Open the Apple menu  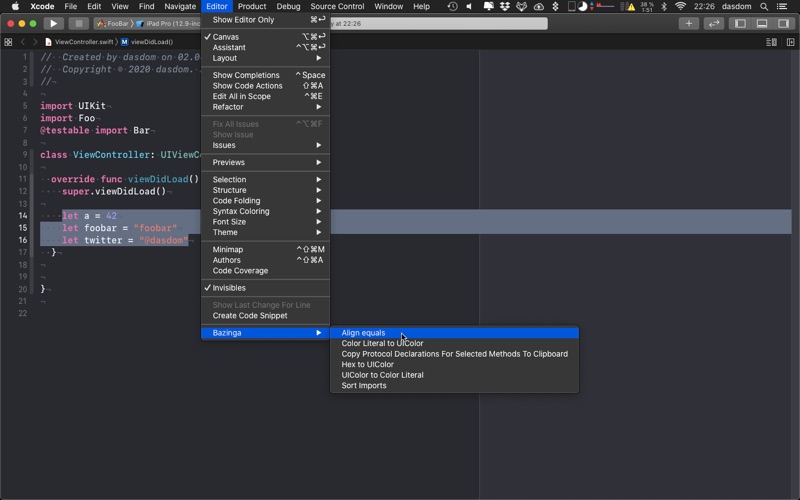15,6
